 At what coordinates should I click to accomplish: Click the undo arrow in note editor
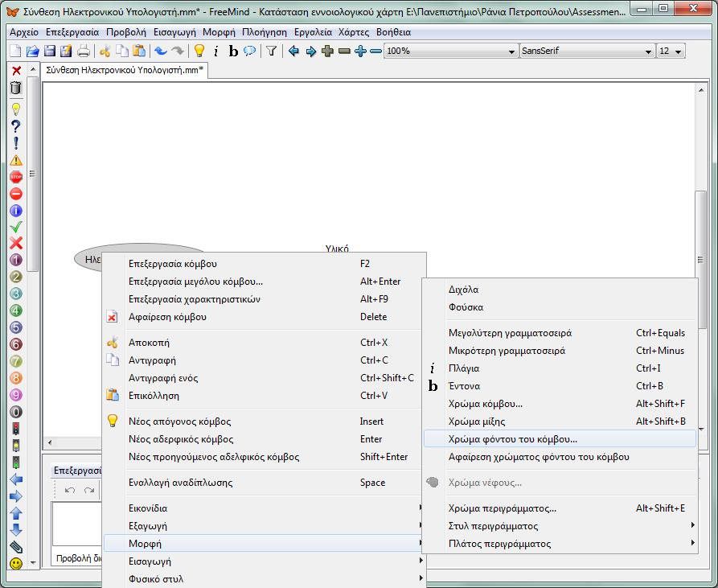click(70, 490)
